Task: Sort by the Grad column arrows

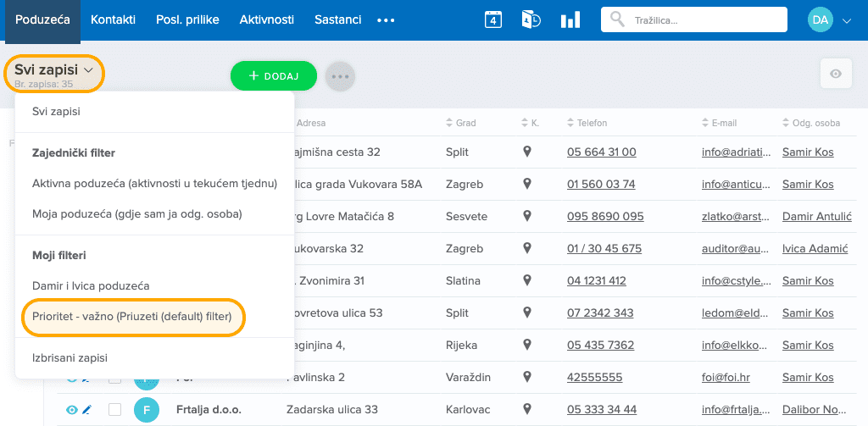Action: point(449,123)
